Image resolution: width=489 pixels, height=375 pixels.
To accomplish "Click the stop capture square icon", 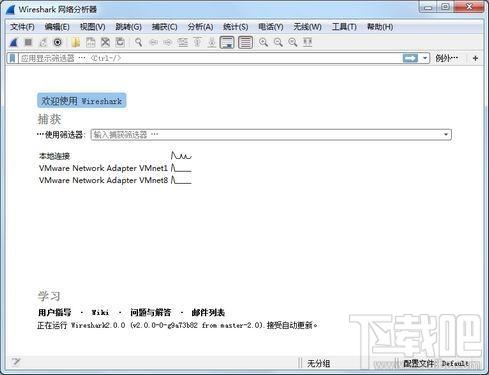I will pyautogui.click(x=28, y=42).
